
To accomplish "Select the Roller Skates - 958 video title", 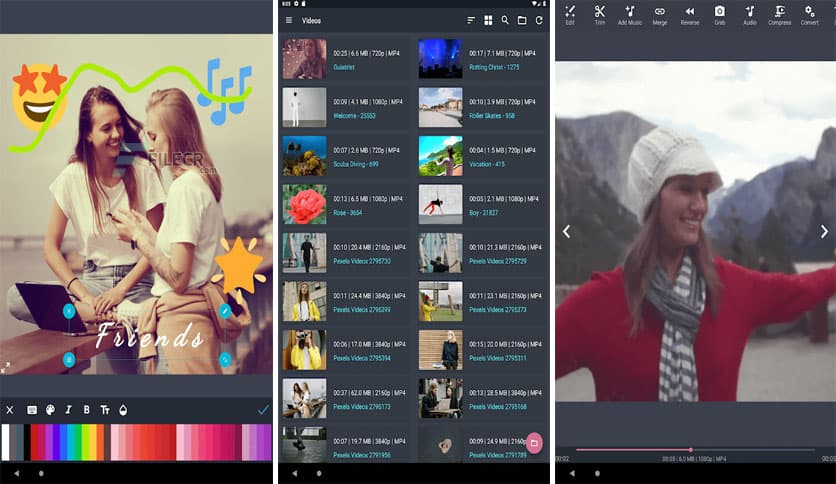I will [492, 116].
